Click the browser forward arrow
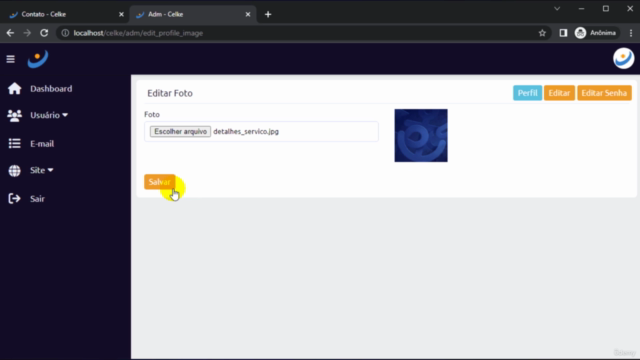 [x=27, y=33]
